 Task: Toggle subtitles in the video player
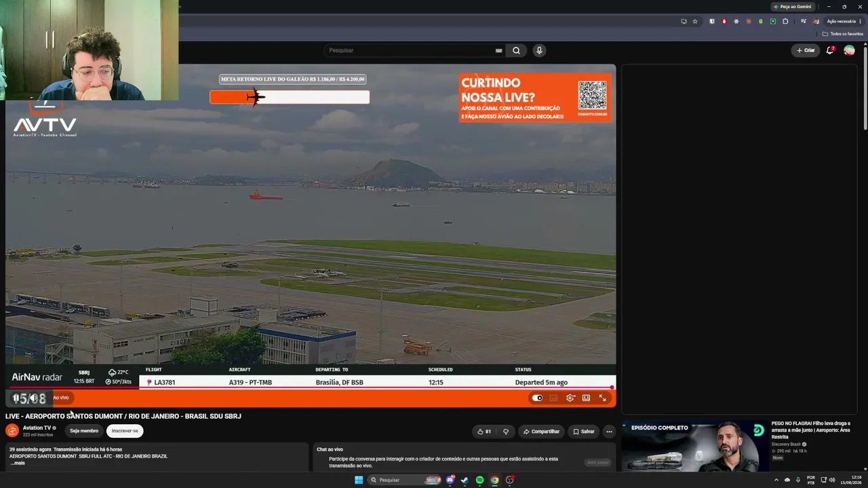553,398
